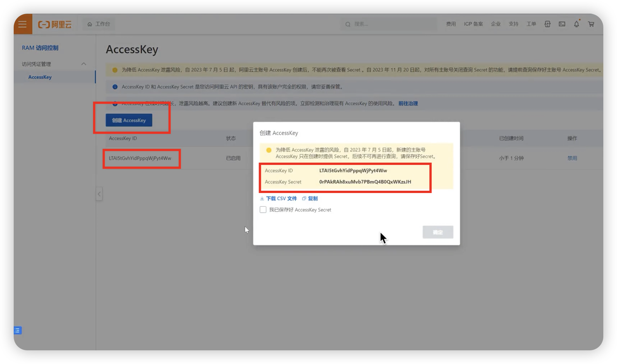617x364 pixels.
Task: Click the 已启用 status cell
Action: click(x=233, y=158)
